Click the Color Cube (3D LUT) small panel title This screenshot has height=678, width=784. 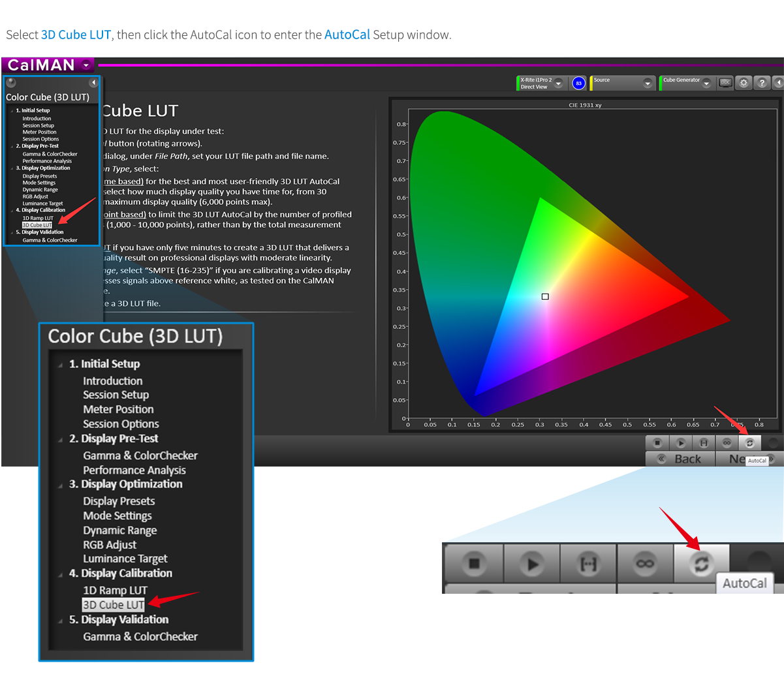pyautogui.click(x=48, y=97)
